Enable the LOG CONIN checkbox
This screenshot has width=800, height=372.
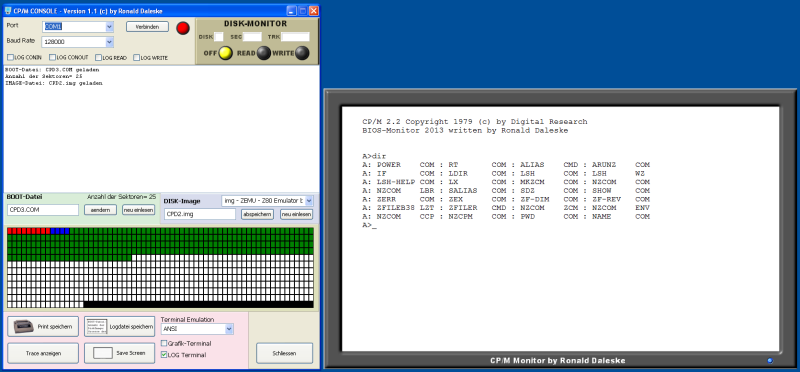[x=10, y=58]
